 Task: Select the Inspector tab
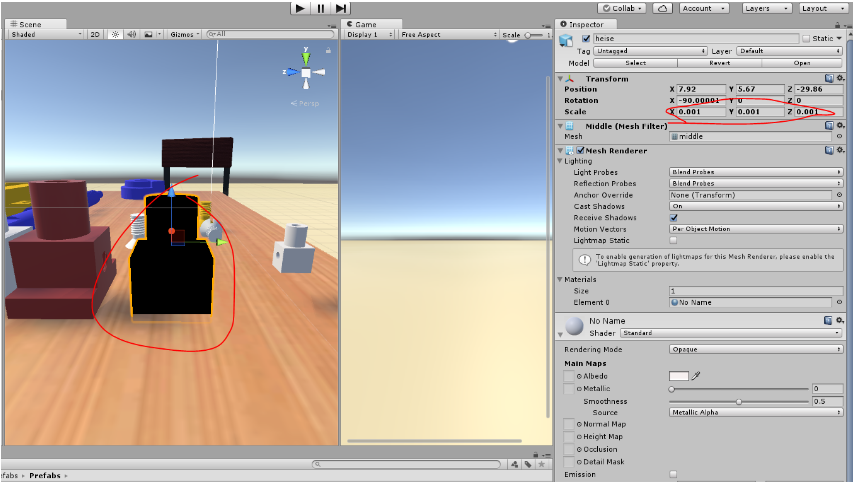(x=586, y=24)
